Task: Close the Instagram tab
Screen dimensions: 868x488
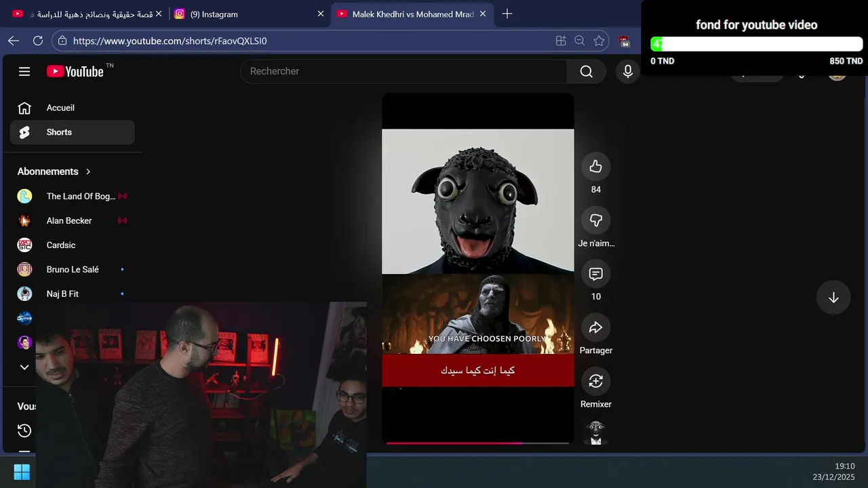Action: [321, 14]
